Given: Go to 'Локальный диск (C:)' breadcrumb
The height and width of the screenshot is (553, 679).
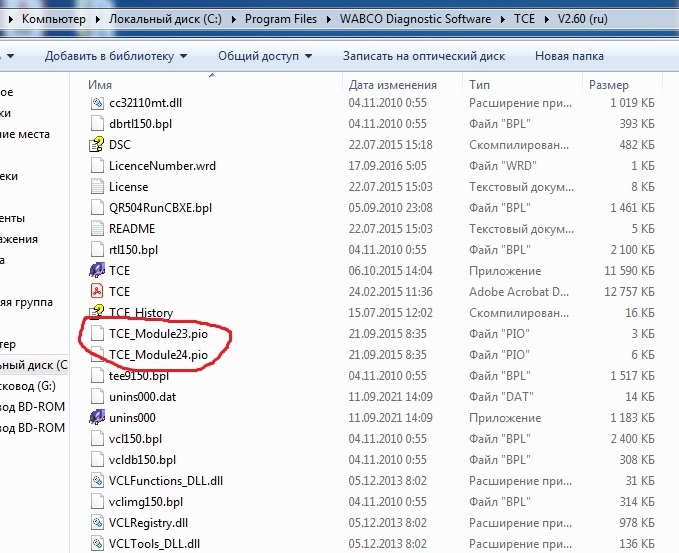Looking at the screenshot, I should pyautogui.click(x=165, y=19).
